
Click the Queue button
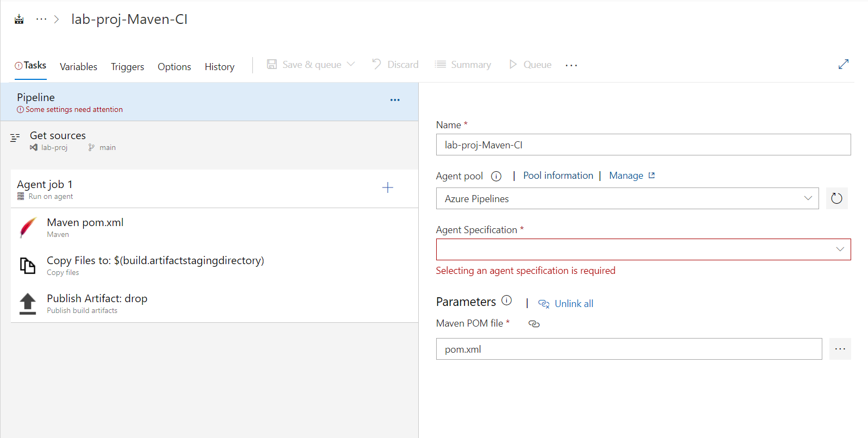click(530, 65)
